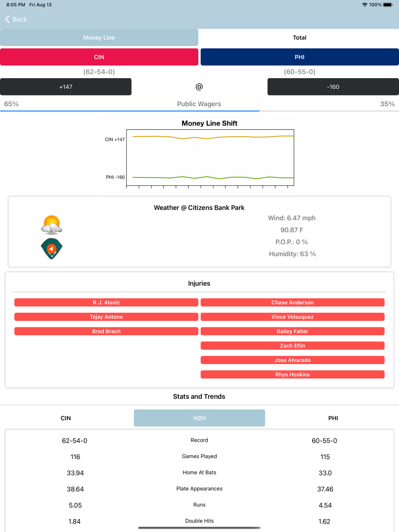
Task: Open Rhys Hoskins injury entry
Action: tap(292, 374)
